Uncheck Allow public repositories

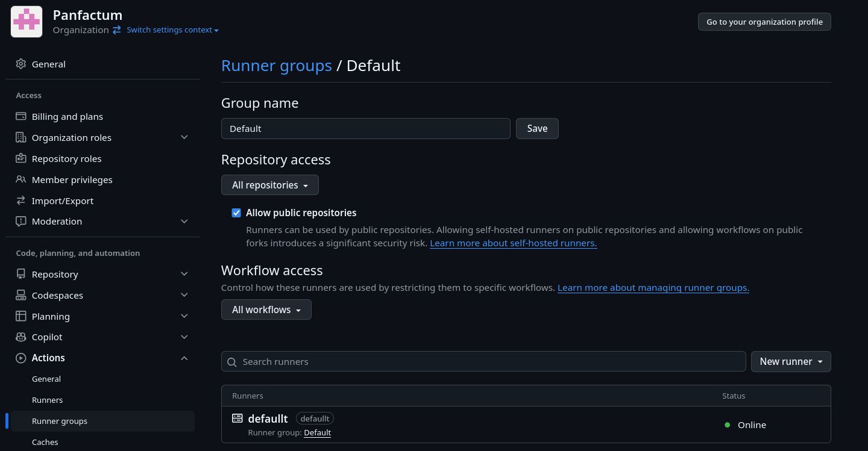pyautogui.click(x=236, y=213)
